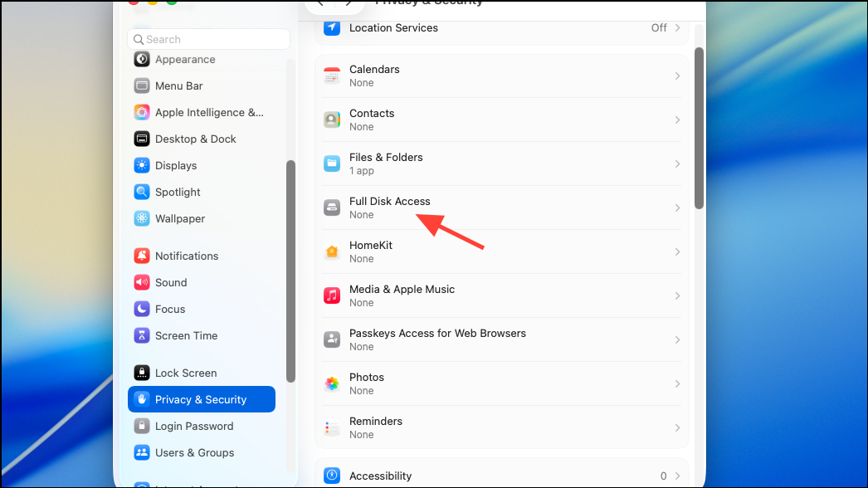Open Contacts using its right chevron
Image resolution: width=868 pixels, height=488 pixels.
pos(677,120)
